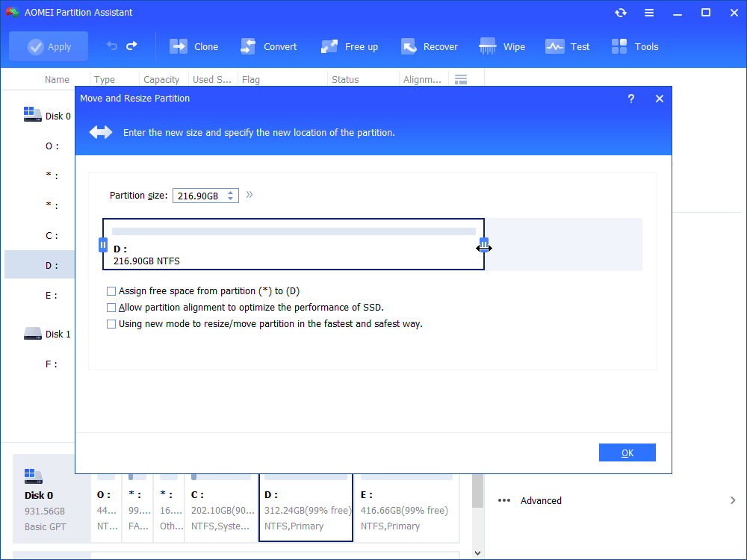Open the hamburger menu in title bar
Viewport: 747px width, 560px height.
(x=649, y=13)
